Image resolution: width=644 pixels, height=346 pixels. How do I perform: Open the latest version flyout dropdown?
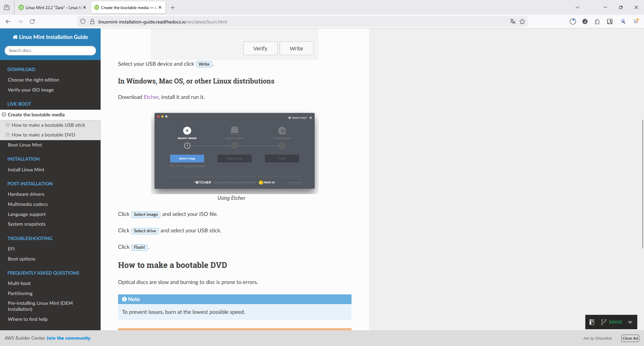630,322
